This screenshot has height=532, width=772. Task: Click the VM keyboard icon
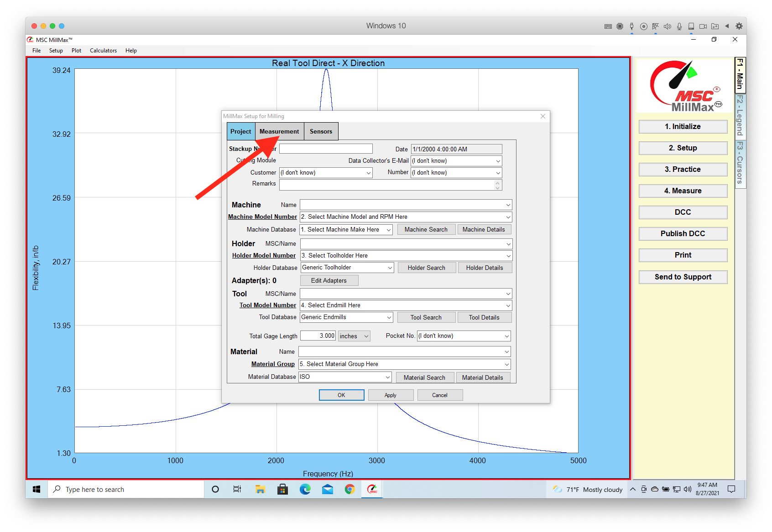click(608, 26)
